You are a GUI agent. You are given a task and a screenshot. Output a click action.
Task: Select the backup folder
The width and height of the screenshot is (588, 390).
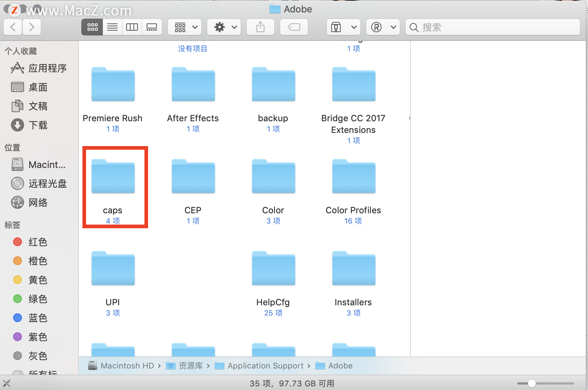coord(273,85)
